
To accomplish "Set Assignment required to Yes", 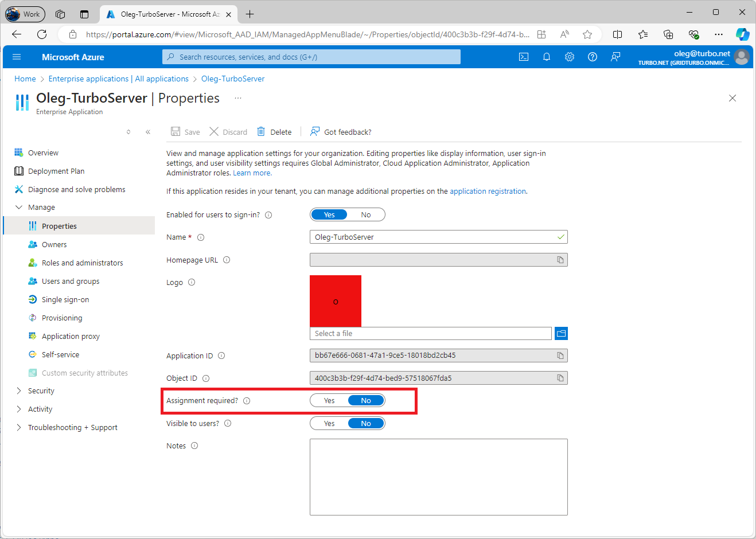I will pyautogui.click(x=329, y=400).
